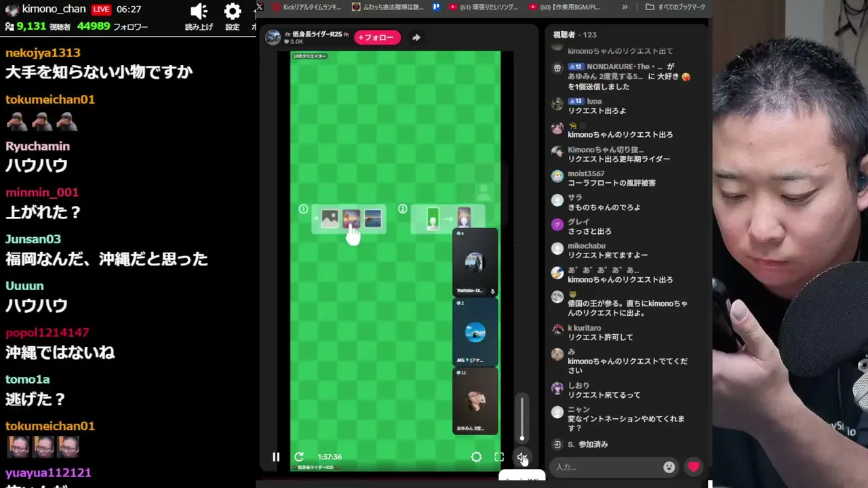Image resolution: width=868 pixels, height=488 pixels.
Task: Mute the stream with the volume icon
Action: pyautogui.click(x=521, y=457)
